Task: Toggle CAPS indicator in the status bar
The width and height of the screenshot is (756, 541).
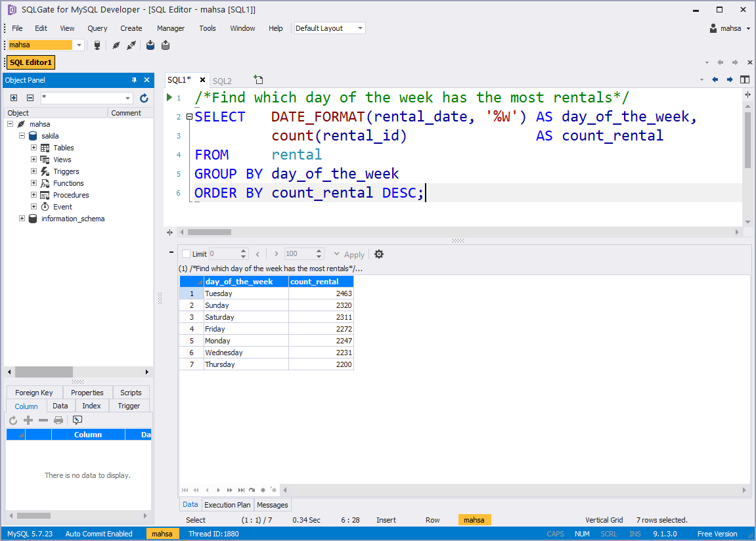Action: (x=556, y=534)
